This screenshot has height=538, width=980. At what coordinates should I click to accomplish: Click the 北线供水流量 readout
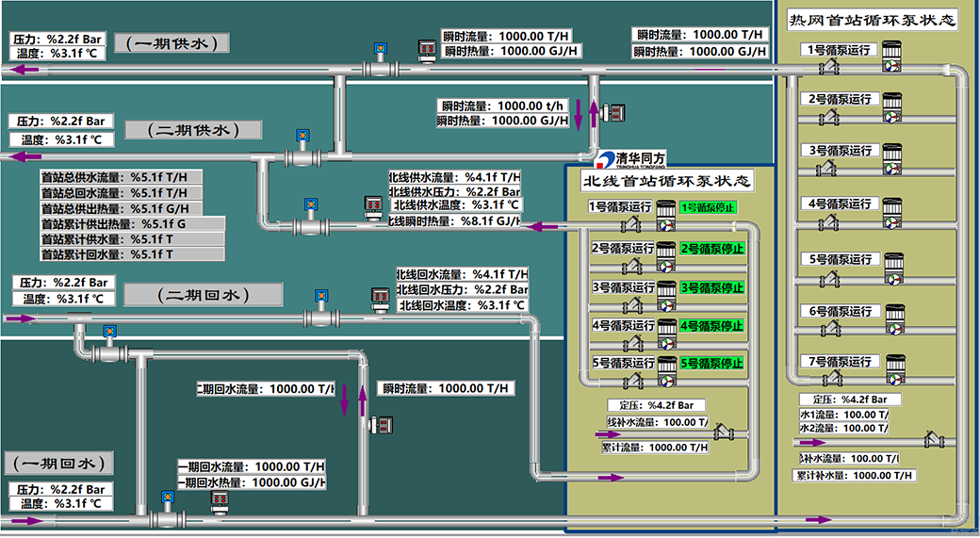[454, 177]
